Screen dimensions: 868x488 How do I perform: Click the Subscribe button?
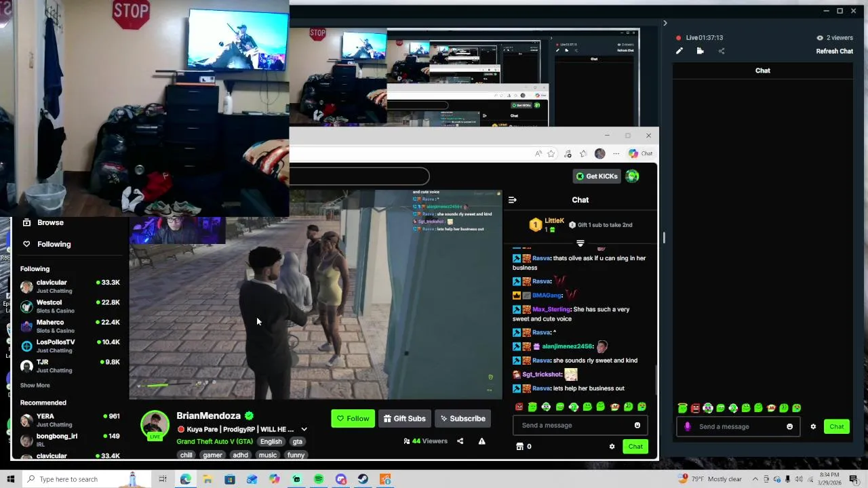pyautogui.click(x=462, y=418)
